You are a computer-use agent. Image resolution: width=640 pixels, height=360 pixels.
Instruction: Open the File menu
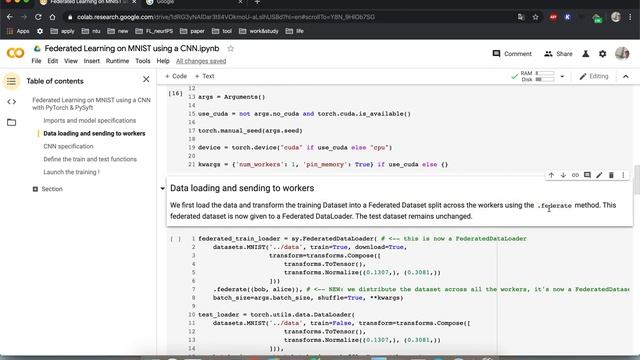36,61
